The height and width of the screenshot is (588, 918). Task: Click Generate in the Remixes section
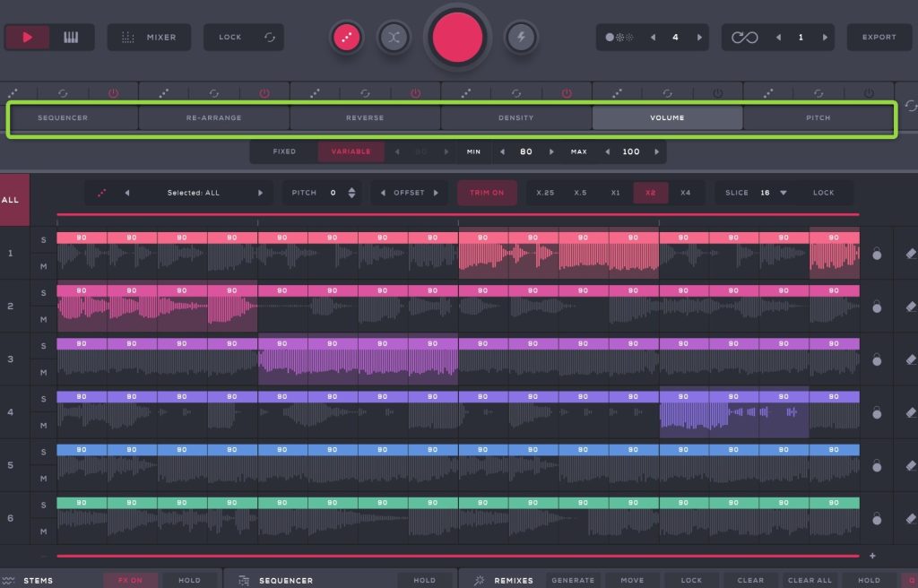(x=573, y=580)
